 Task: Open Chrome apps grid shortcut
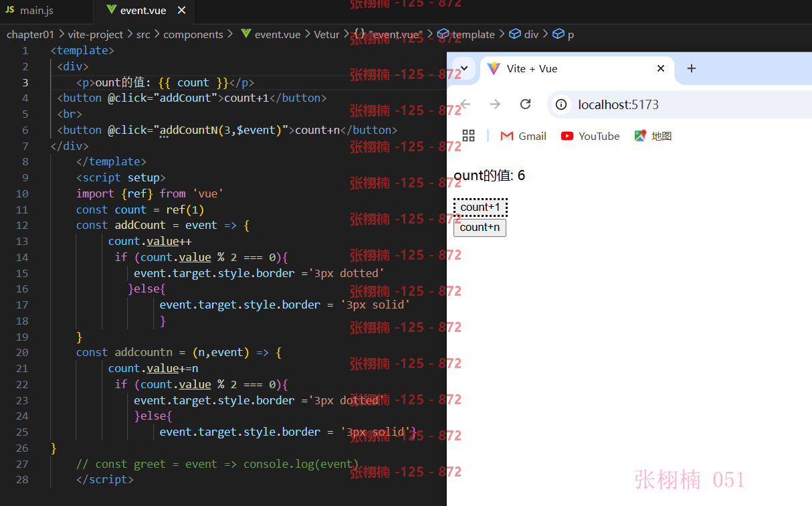(x=468, y=136)
